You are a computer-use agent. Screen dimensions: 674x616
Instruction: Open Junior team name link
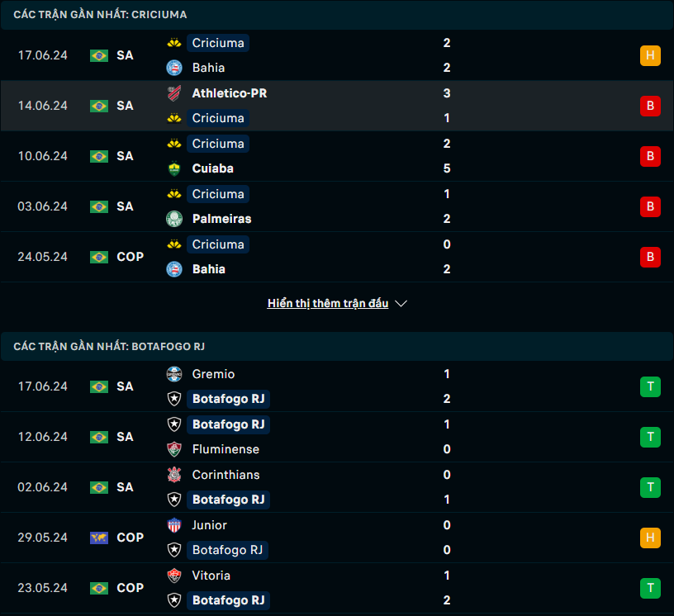[209, 525]
